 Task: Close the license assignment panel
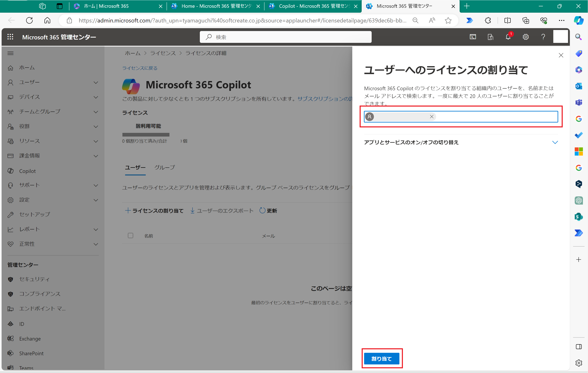[x=561, y=56]
